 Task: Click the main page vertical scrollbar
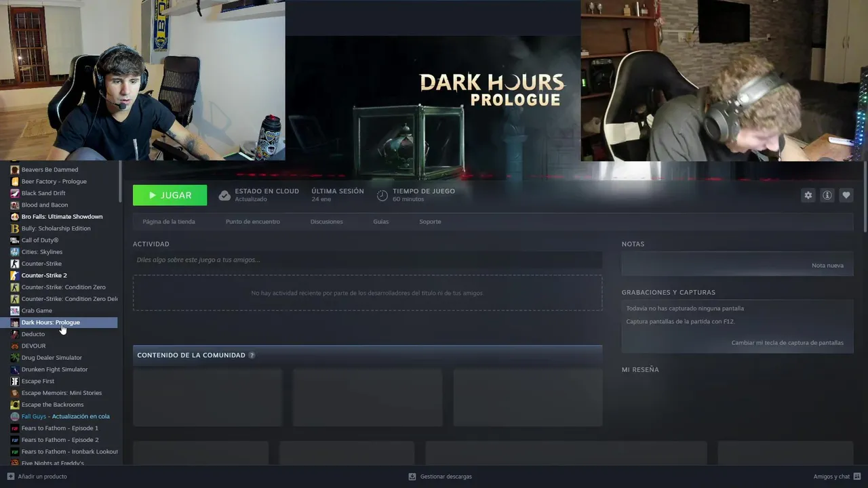click(x=865, y=197)
